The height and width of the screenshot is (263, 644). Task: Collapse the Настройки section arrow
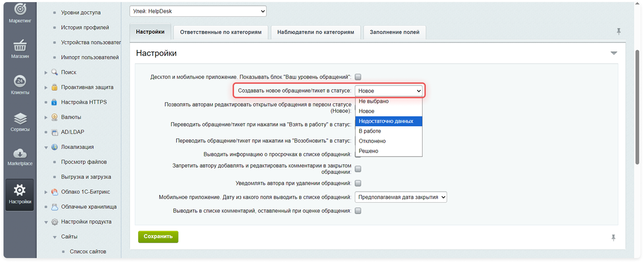tap(614, 53)
